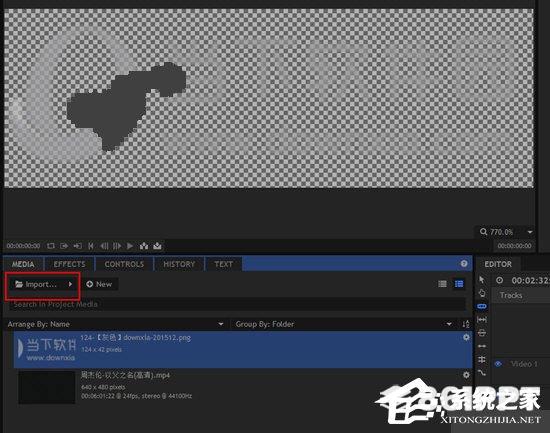Open the media panel help icon
Screen dimensions: 550x433
point(464,264)
